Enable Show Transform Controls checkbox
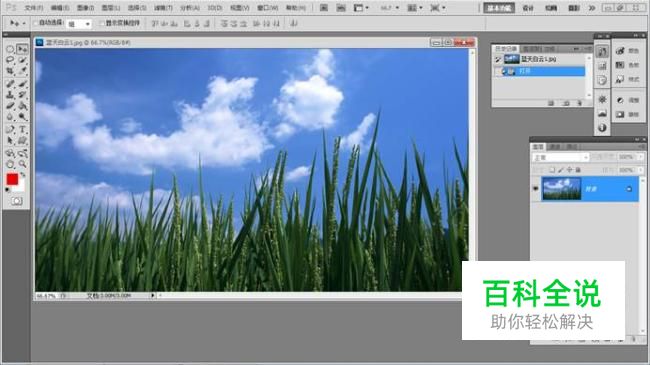This screenshot has width=650, height=365. 102,23
